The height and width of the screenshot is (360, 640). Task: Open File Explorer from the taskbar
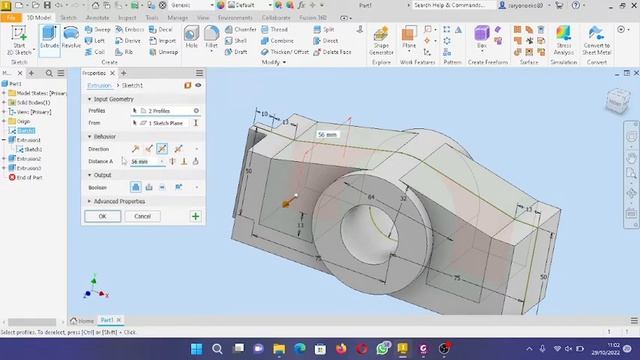[x=279, y=349]
